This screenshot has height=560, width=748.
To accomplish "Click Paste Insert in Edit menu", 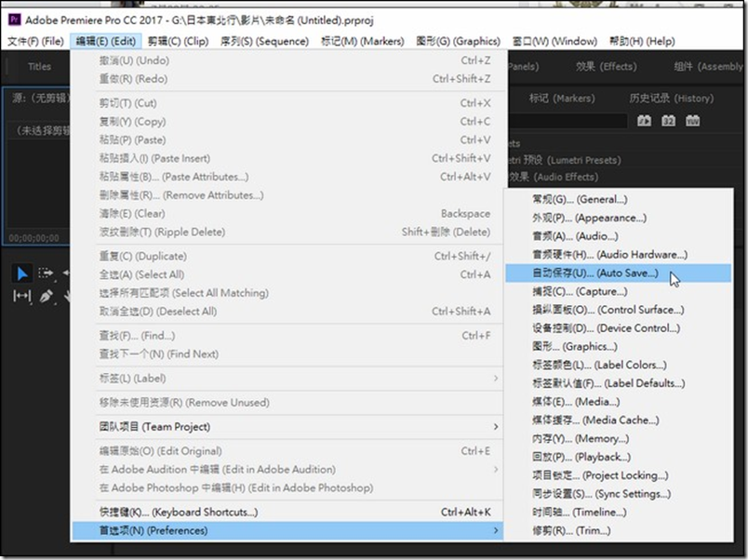I will [x=287, y=158].
